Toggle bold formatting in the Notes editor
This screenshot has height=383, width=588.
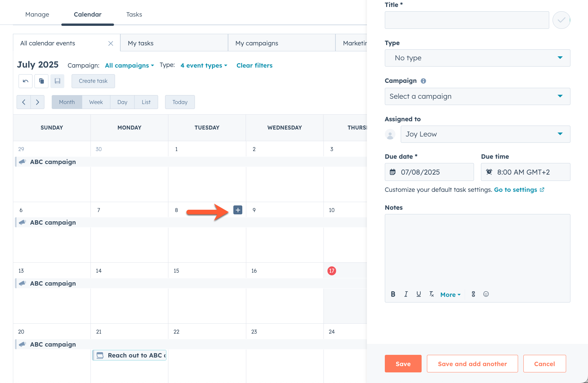pyautogui.click(x=393, y=294)
